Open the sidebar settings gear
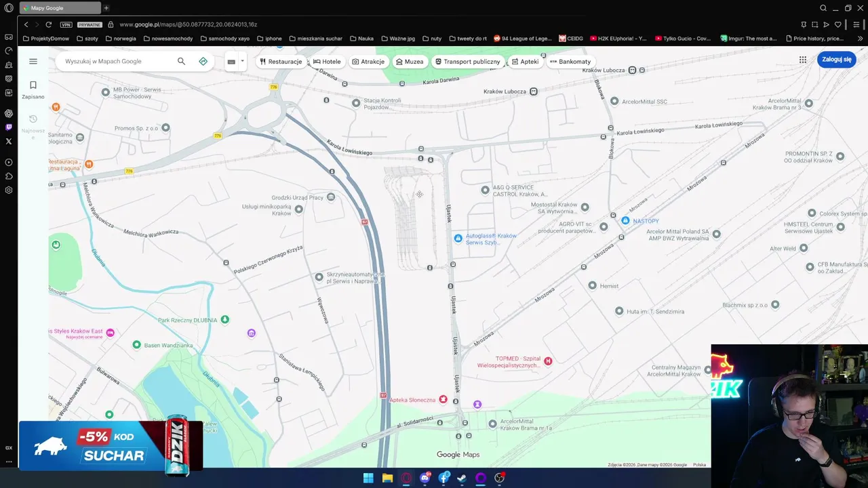The width and height of the screenshot is (868, 488). (9, 190)
